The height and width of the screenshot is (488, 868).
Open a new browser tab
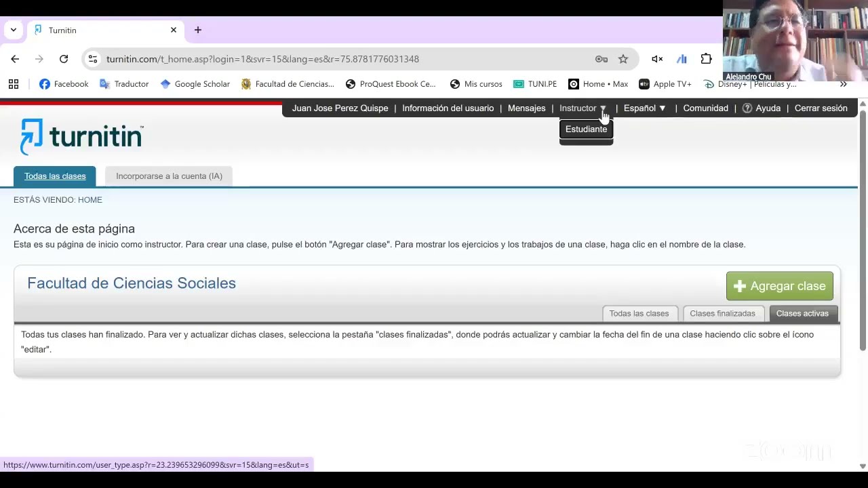coord(198,30)
